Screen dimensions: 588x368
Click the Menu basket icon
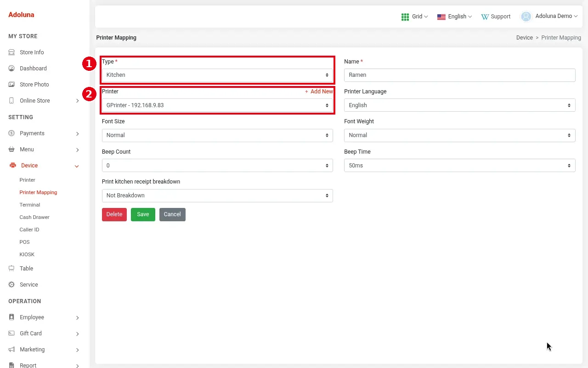11,149
